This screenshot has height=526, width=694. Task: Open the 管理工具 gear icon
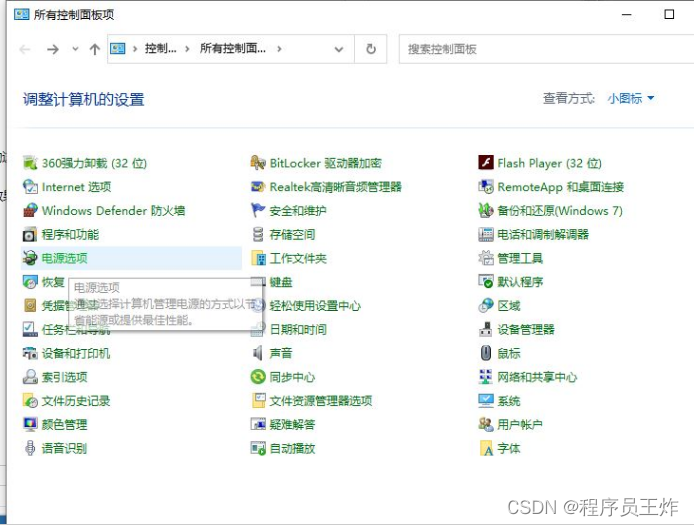486,258
